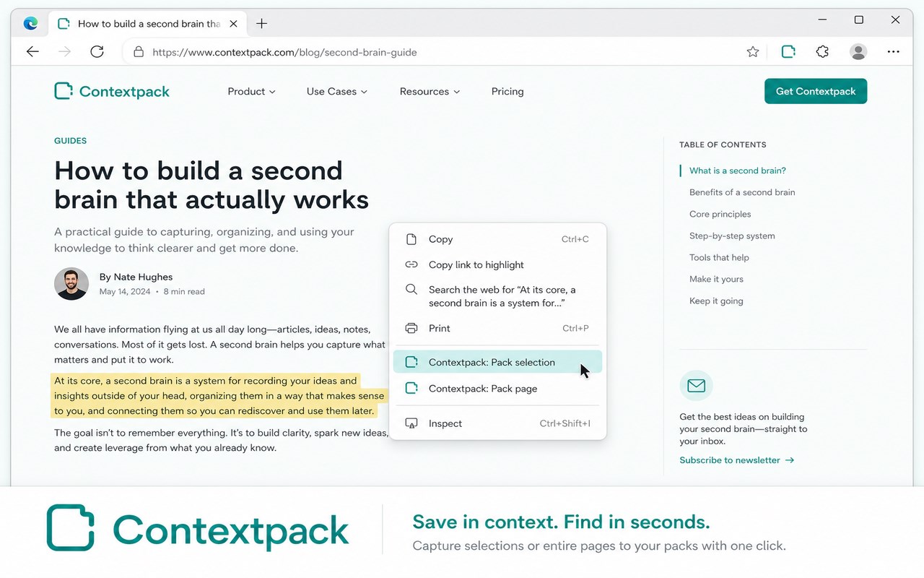Click the Get Contextpack button

coord(816,92)
